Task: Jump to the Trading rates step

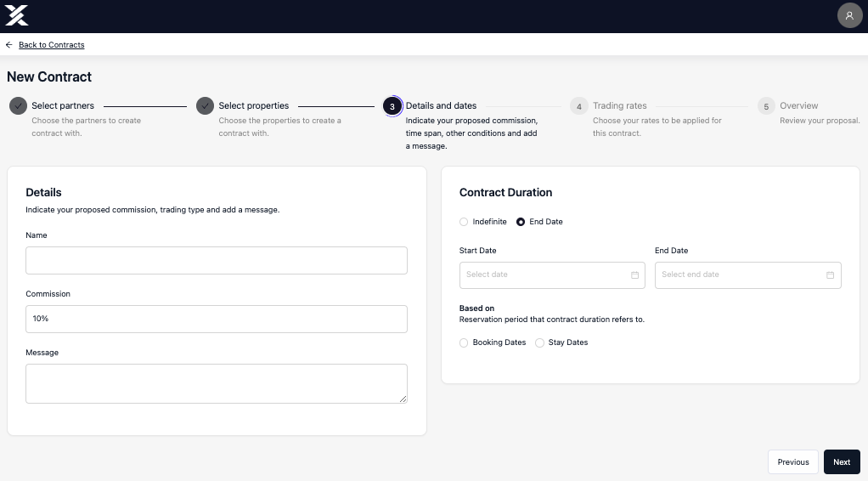Action: point(619,106)
